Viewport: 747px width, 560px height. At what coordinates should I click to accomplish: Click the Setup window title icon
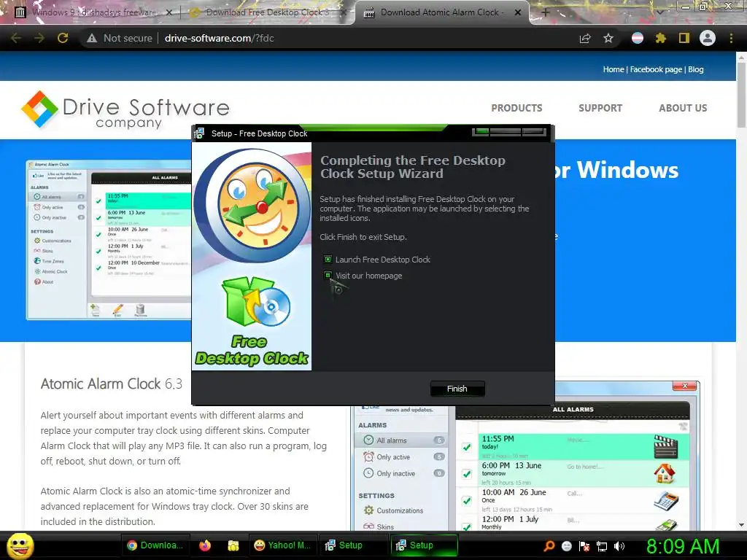(199, 133)
